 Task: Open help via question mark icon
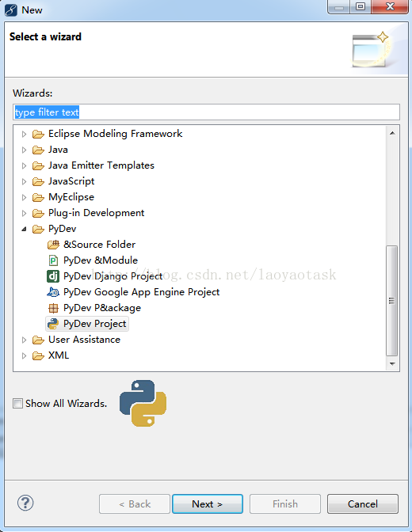[25, 503]
